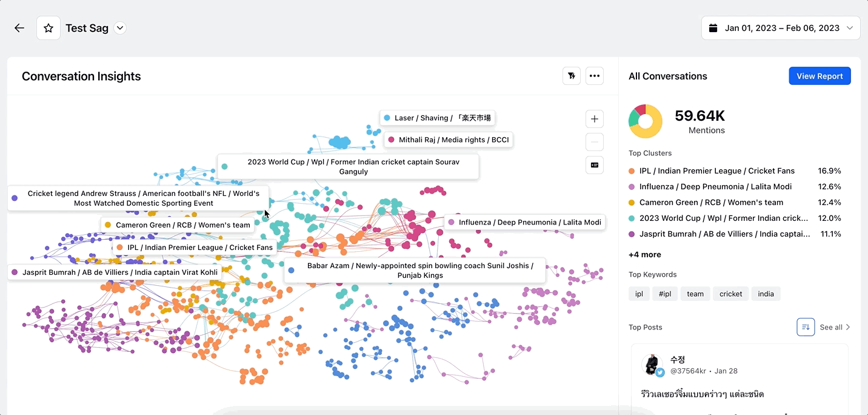Star the Test Sag dashboard as favorite

pos(48,28)
